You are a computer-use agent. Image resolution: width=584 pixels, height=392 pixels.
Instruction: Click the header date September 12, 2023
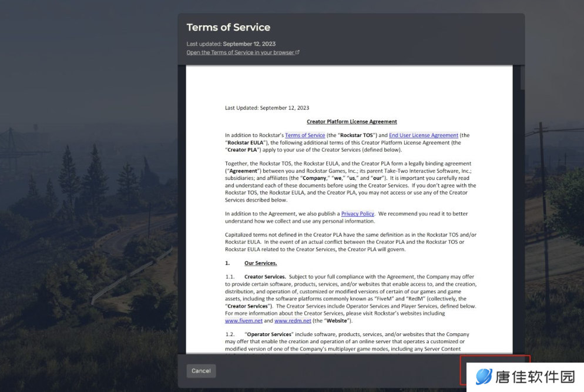pyautogui.click(x=249, y=44)
